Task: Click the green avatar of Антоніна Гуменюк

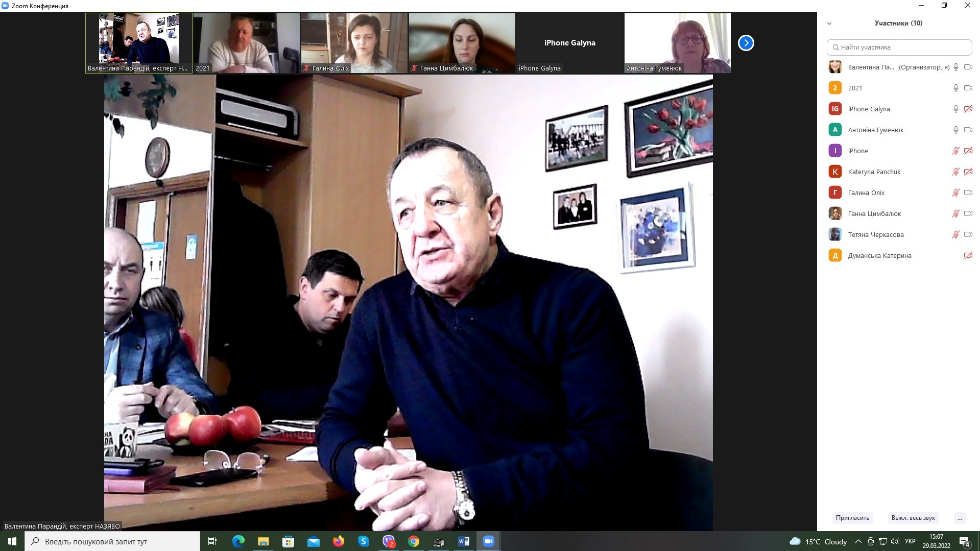Action: coord(835,130)
